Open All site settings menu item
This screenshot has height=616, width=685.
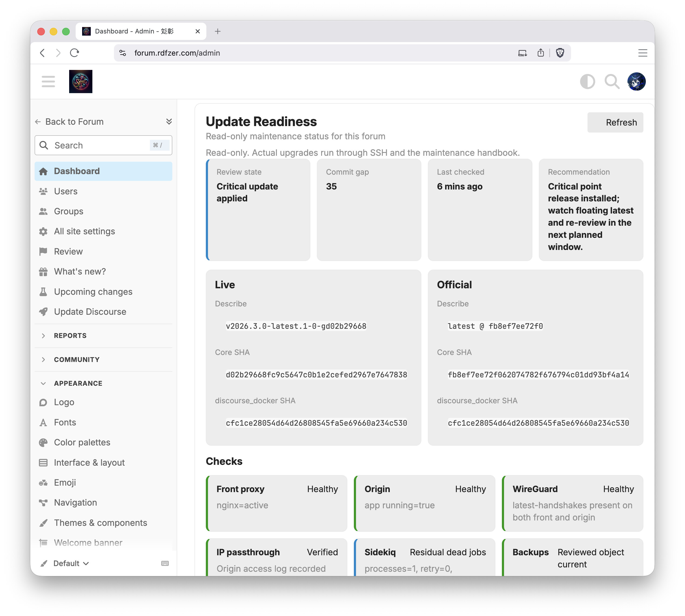coord(84,231)
